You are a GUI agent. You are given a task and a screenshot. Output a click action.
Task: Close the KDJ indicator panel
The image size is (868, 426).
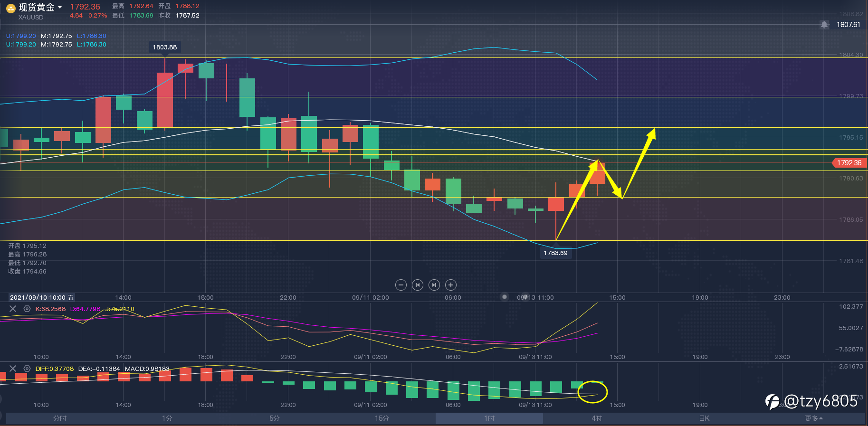point(13,309)
